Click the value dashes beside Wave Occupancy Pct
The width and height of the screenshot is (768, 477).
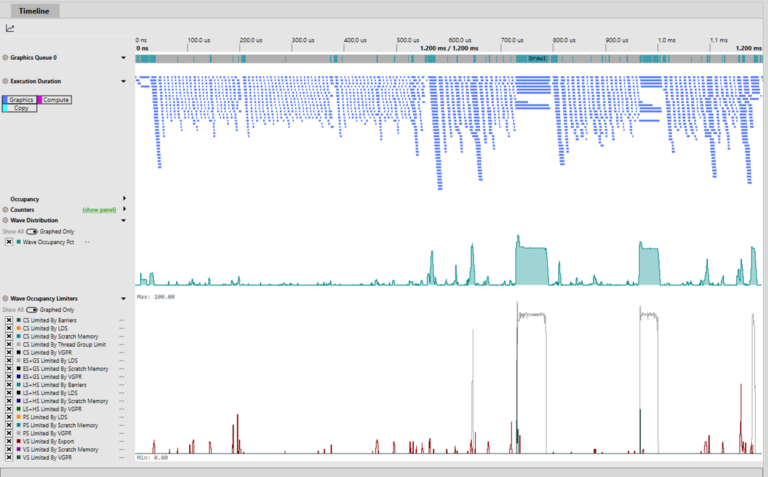[x=87, y=242]
